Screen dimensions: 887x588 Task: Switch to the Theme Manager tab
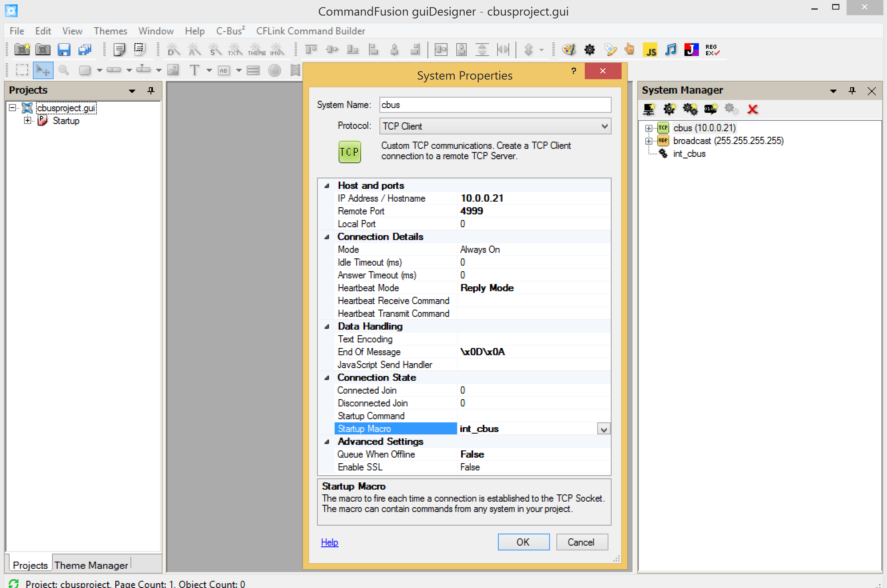91,565
